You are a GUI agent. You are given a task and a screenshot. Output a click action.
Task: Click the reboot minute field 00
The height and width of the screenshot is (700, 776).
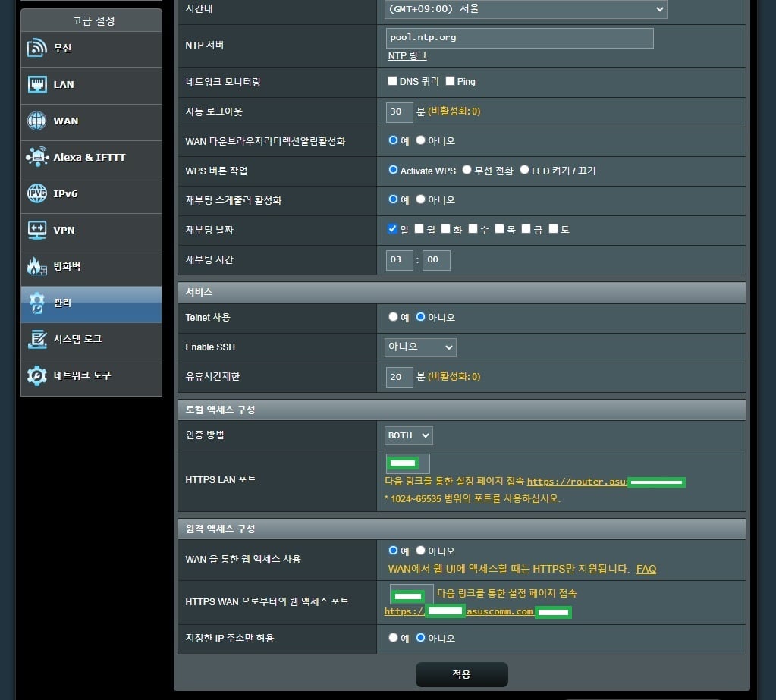[436, 260]
